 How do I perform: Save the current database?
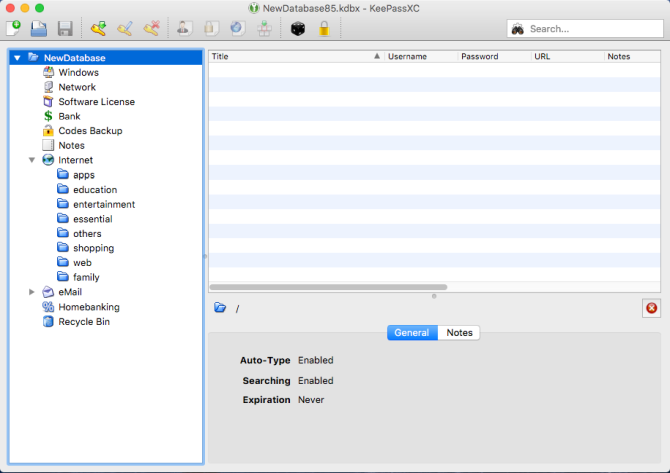pos(65,29)
